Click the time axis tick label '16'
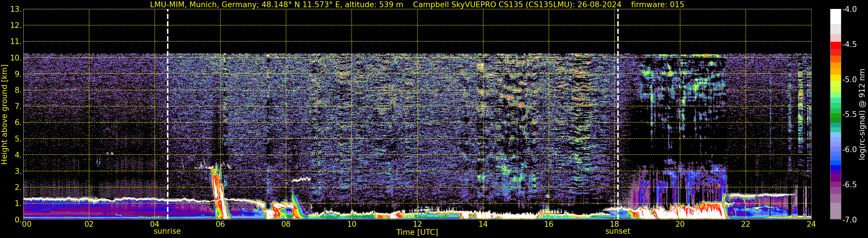This screenshot has width=868, height=238. (549, 224)
